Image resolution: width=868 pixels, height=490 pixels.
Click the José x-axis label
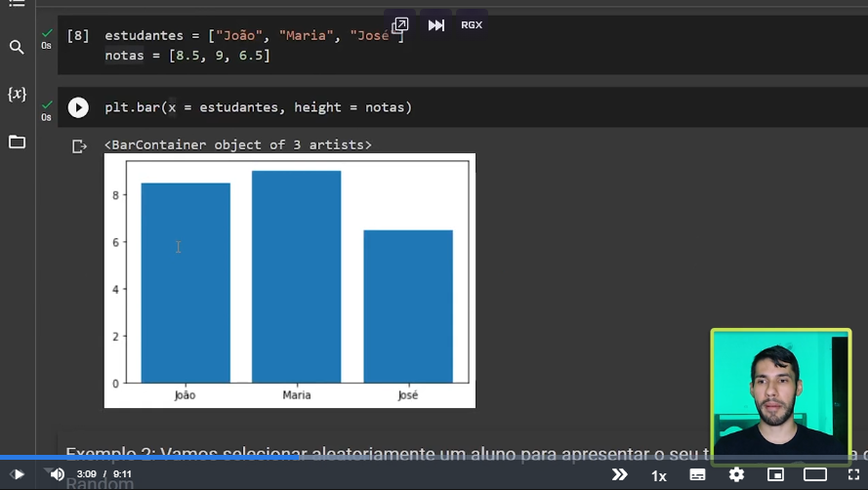408,395
